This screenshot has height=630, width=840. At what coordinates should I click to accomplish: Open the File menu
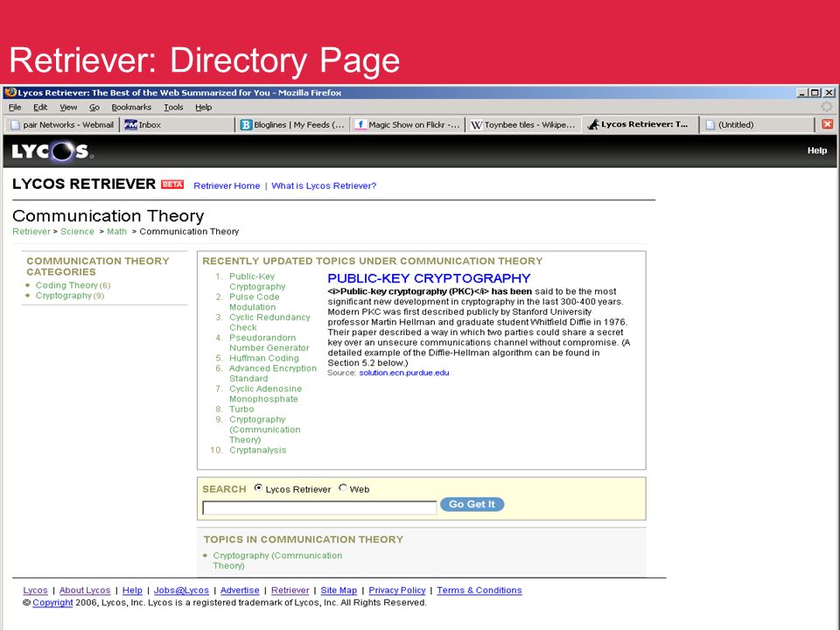[x=15, y=107]
